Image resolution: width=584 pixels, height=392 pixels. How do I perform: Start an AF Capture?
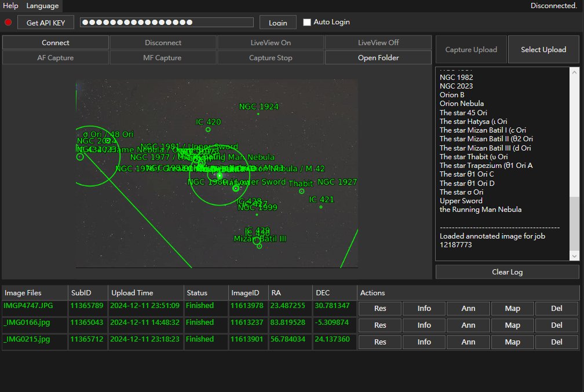pos(56,58)
